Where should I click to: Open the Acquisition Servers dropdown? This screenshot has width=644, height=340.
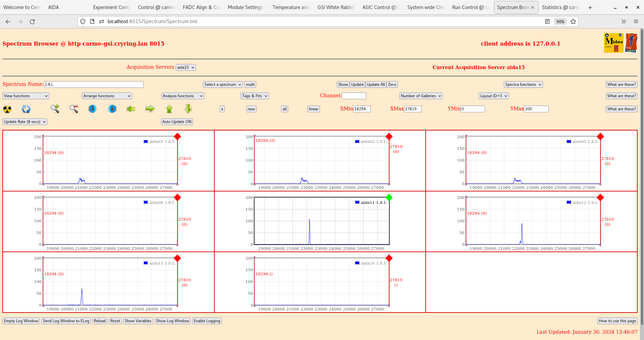click(x=185, y=67)
